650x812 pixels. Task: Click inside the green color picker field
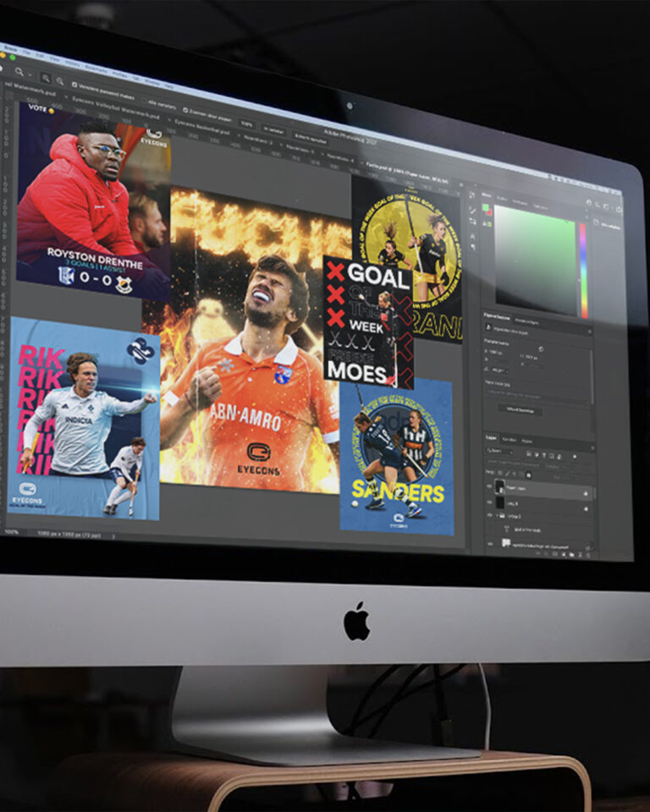pos(536,261)
